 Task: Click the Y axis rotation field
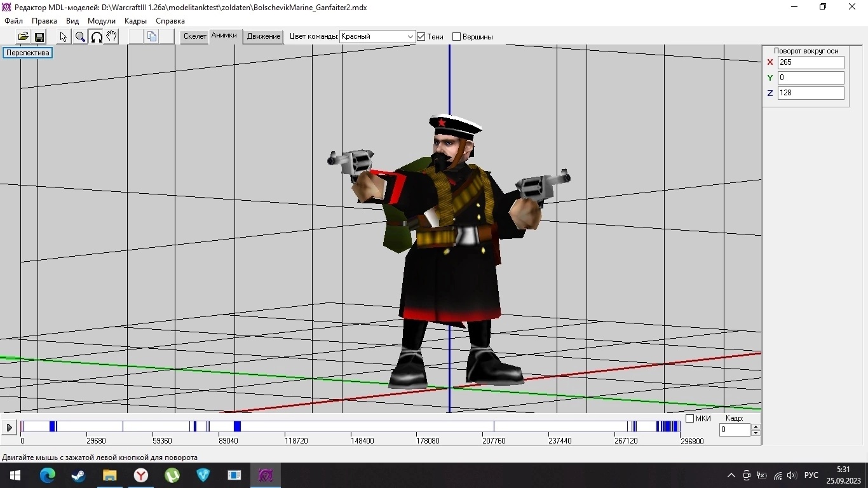click(811, 78)
